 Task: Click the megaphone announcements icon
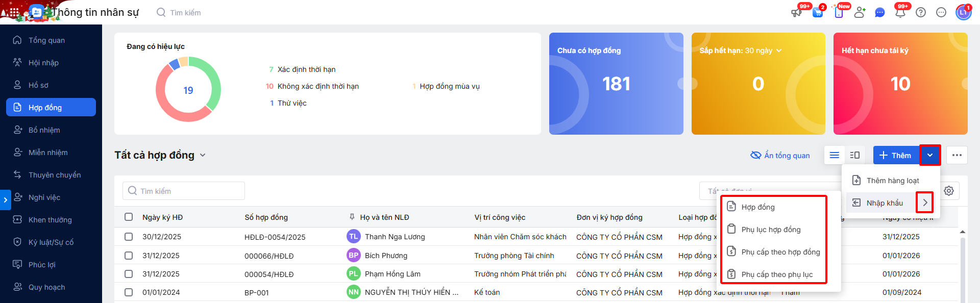[x=796, y=13]
